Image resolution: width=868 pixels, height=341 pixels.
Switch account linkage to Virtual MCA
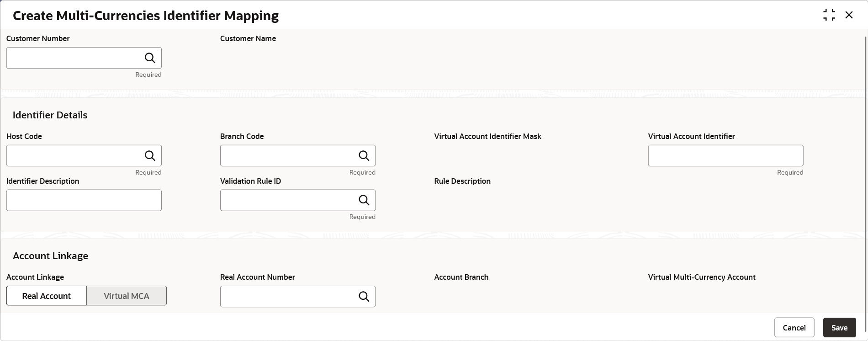click(127, 296)
